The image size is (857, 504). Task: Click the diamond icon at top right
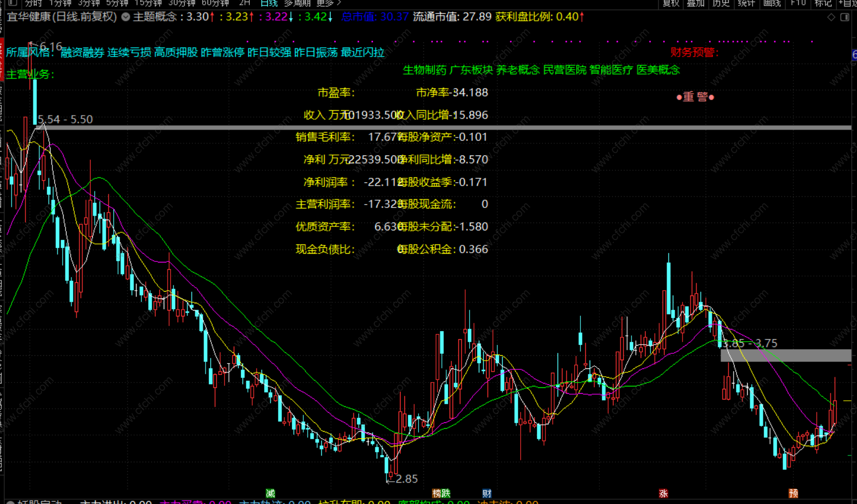coord(831,17)
